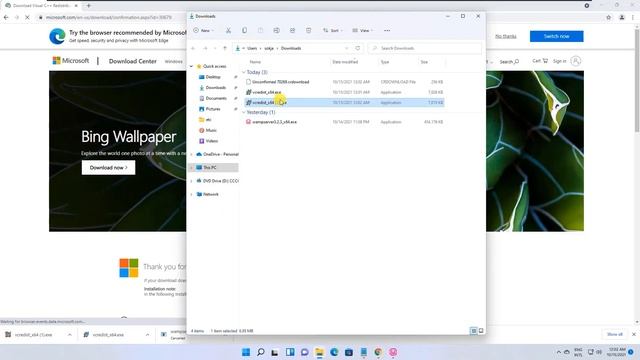Open the See more ellipsis menu in Explorer
This screenshot has height=360, width=640.
(387, 31)
